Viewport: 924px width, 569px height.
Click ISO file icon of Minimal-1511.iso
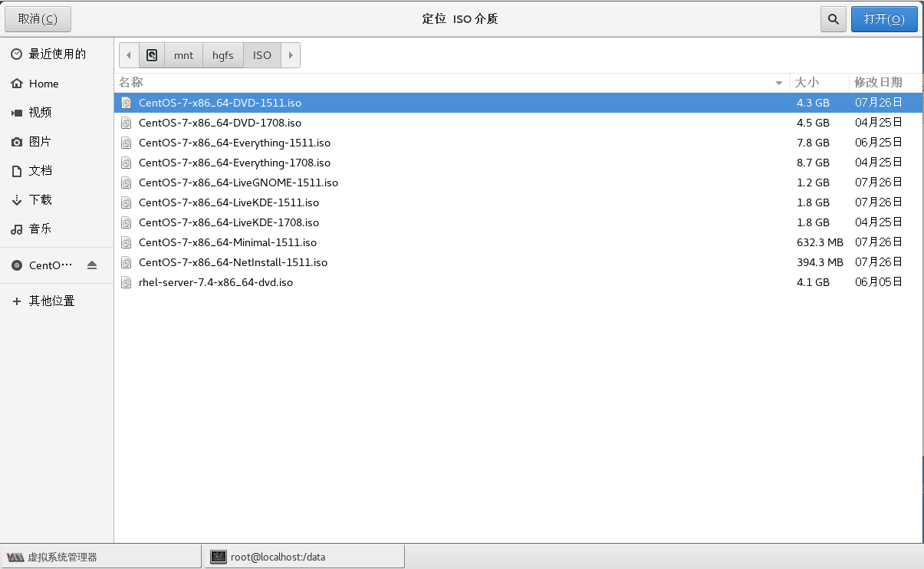tap(127, 242)
